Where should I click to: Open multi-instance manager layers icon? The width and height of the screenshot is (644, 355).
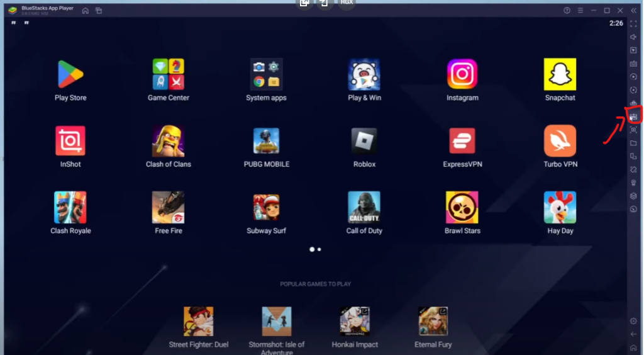tap(633, 196)
